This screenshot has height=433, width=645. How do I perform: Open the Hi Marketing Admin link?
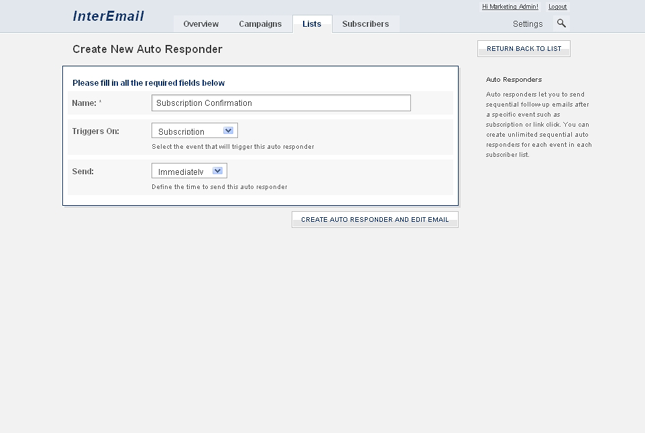(x=510, y=7)
